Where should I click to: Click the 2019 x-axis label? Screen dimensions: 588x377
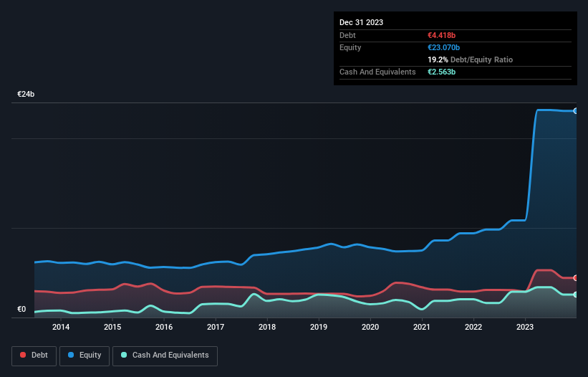[x=319, y=327]
